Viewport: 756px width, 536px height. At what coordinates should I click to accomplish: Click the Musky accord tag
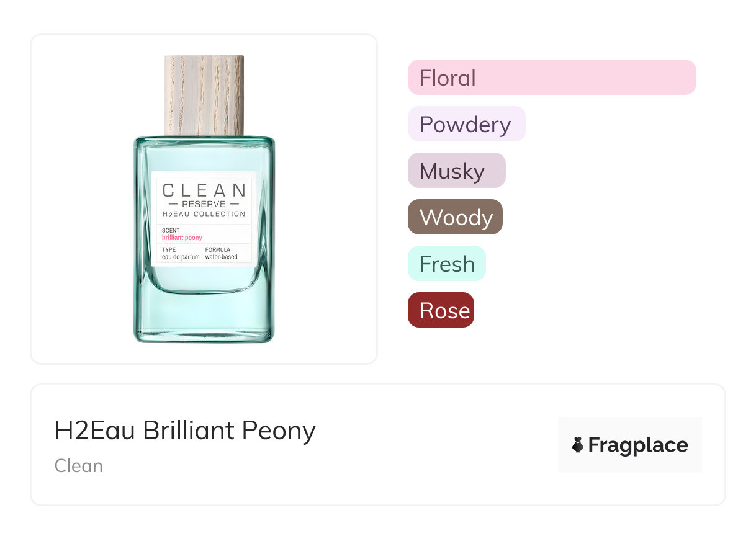[x=456, y=171]
